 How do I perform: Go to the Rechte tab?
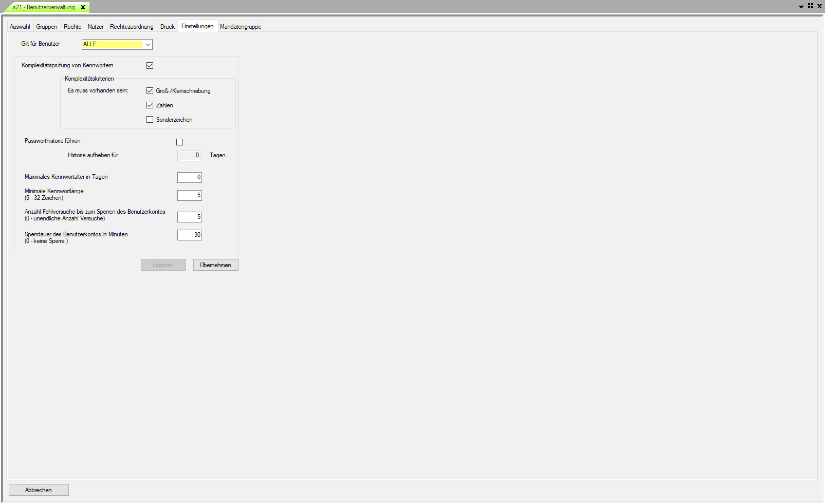click(72, 27)
